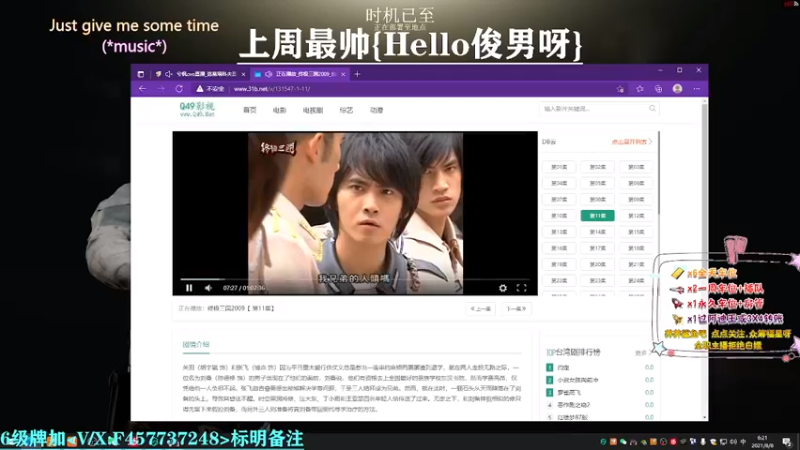Click the search magnifier icon
The height and width of the screenshot is (450, 800).
point(652,108)
